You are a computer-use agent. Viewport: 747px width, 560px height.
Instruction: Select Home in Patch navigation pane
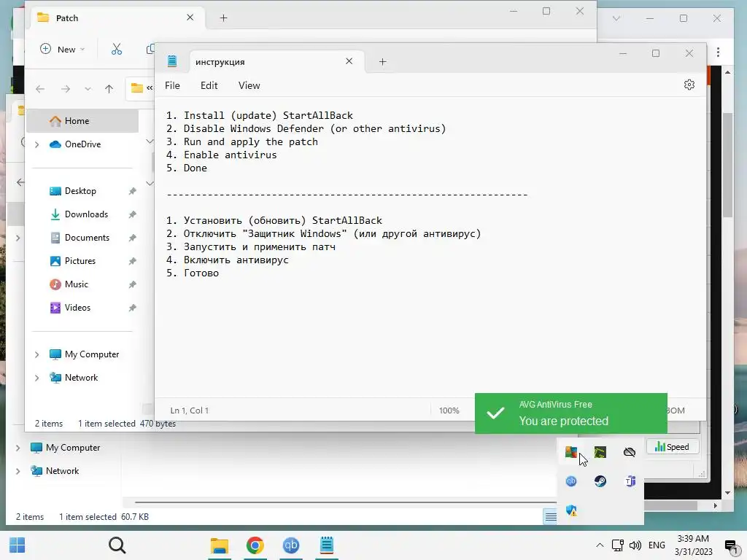click(x=82, y=121)
